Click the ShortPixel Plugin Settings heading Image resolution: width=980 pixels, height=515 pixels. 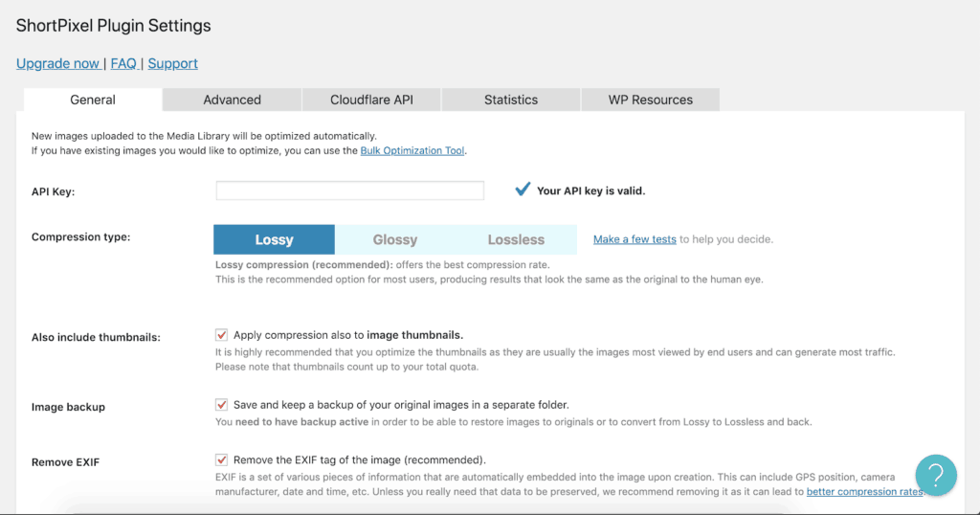113,26
